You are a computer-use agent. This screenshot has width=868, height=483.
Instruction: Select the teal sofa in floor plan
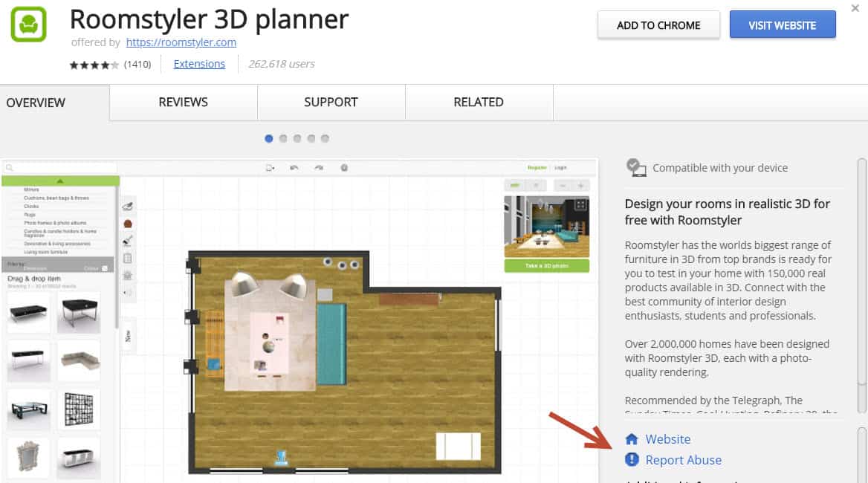[x=331, y=344]
